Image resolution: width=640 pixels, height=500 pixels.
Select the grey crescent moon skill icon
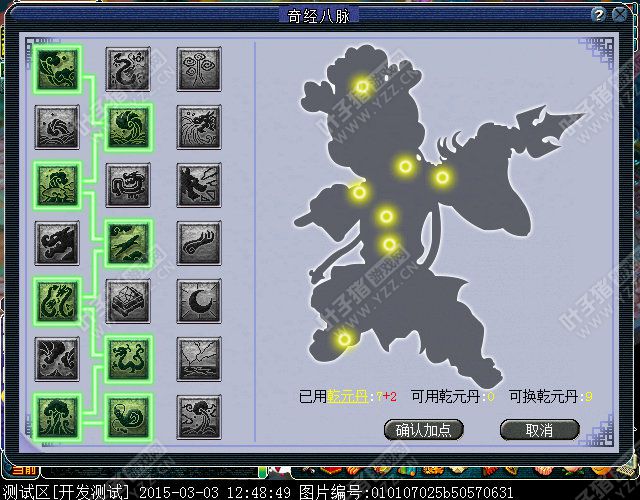click(x=199, y=301)
